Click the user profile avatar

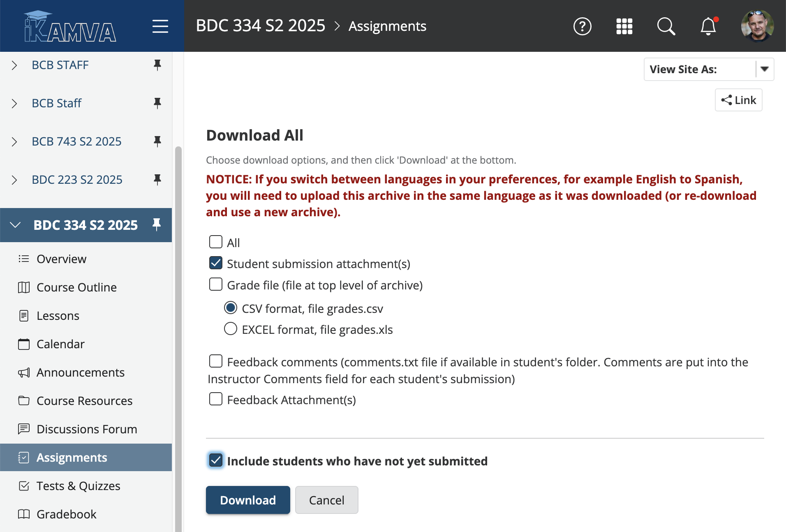757,27
